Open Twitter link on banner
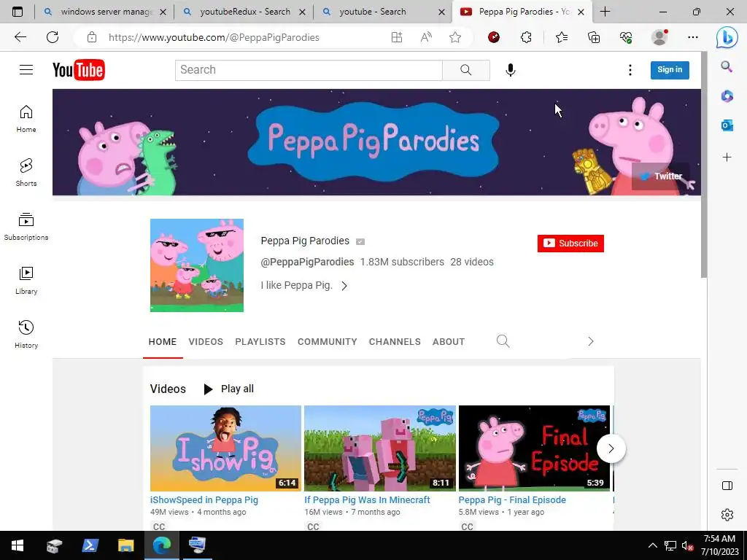747x560 pixels. pos(662,176)
